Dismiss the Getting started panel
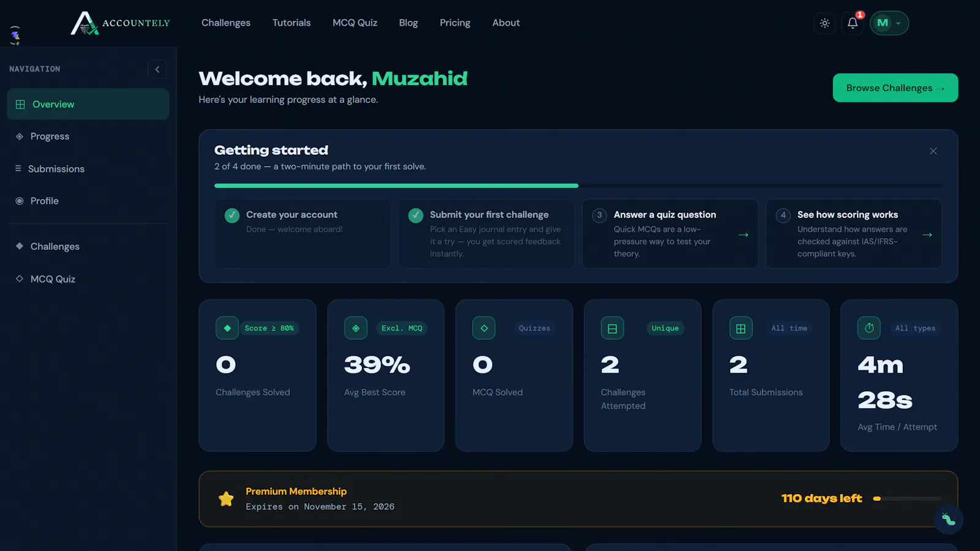The height and width of the screenshot is (551, 980). tap(933, 151)
